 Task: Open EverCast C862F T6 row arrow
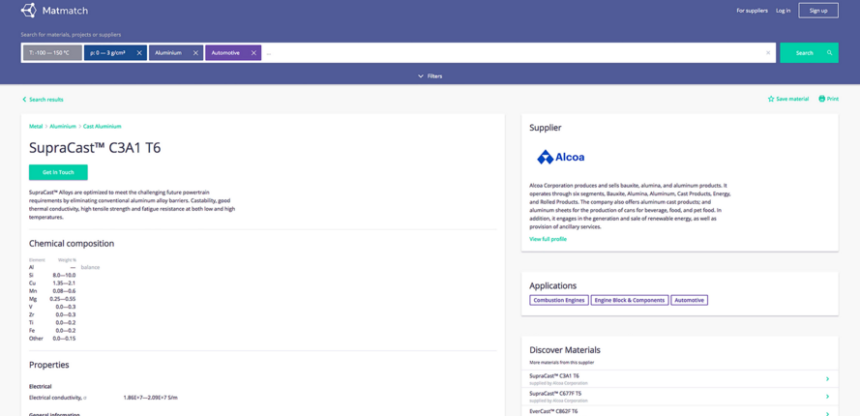(x=827, y=413)
